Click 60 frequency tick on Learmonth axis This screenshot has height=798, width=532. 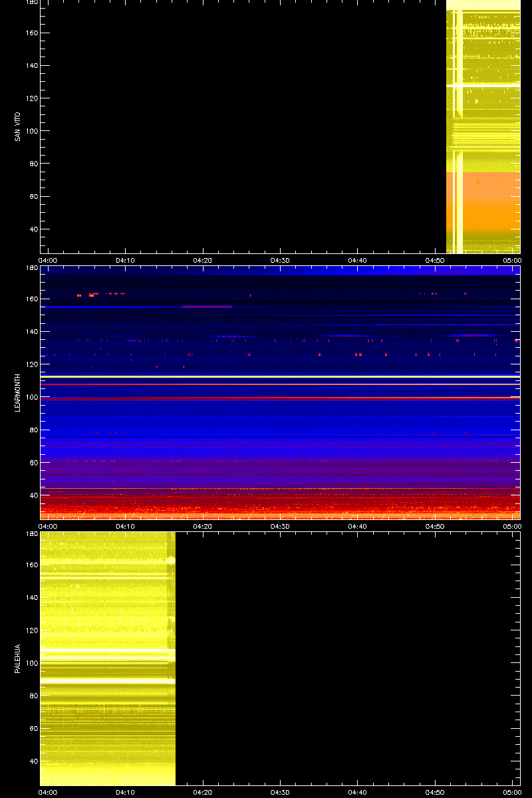coord(33,463)
